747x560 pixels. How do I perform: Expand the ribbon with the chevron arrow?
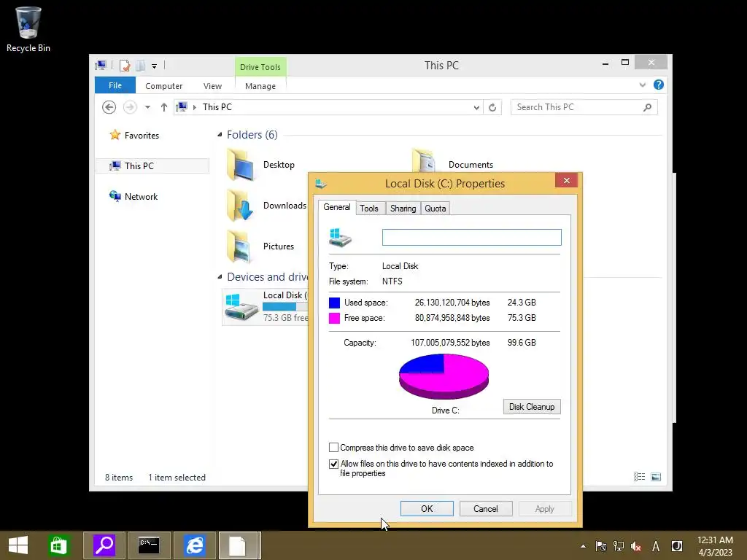pyautogui.click(x=642, y=85)
